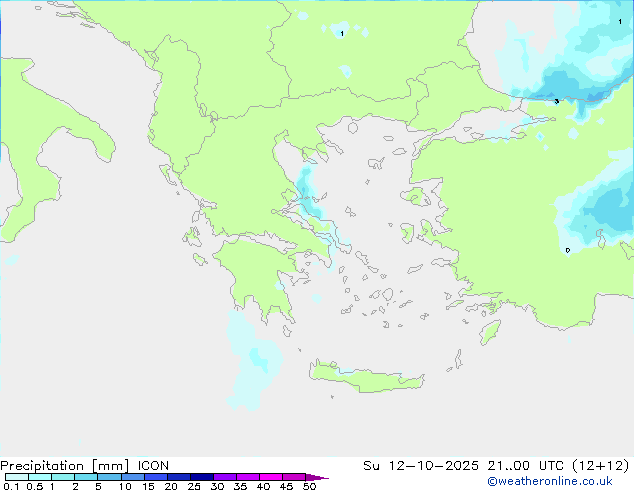Pick the 15–20 mm legend swatch
This screenshot has height=490, width=634.
point(156,477)
